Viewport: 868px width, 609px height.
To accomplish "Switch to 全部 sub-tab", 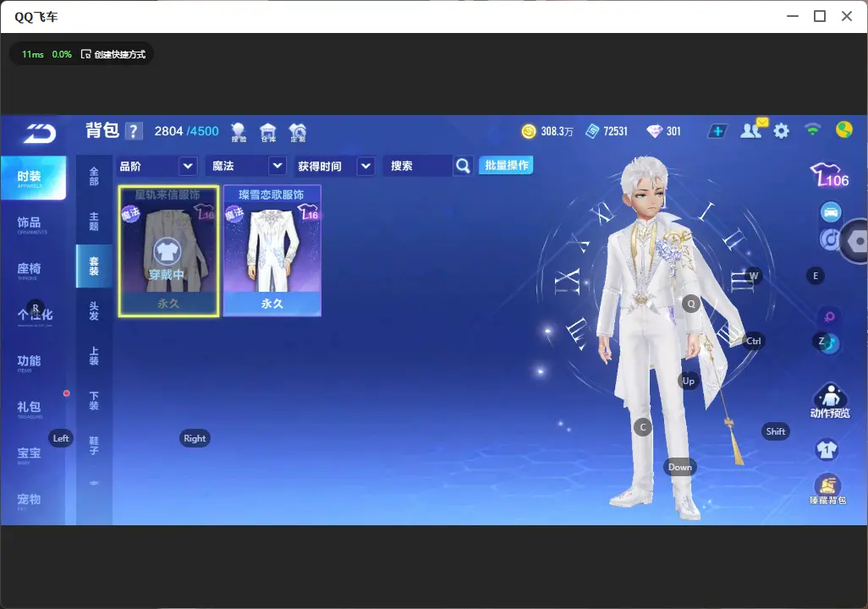I will pyautogui.click(x=94, y=177).
